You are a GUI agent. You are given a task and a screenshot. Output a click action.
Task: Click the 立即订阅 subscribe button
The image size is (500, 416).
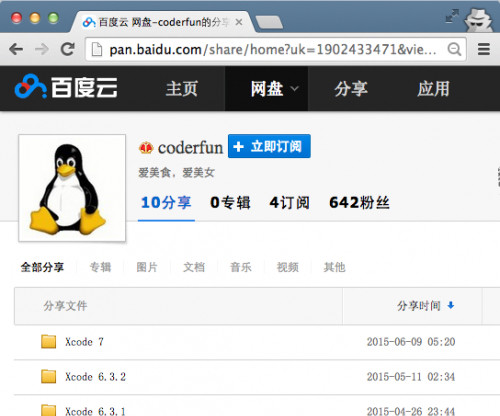(269, 146)
